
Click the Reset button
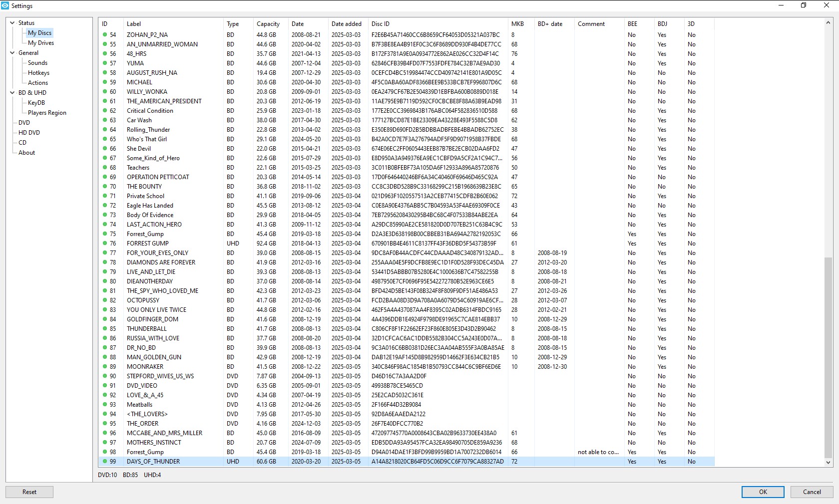(29, 492)
